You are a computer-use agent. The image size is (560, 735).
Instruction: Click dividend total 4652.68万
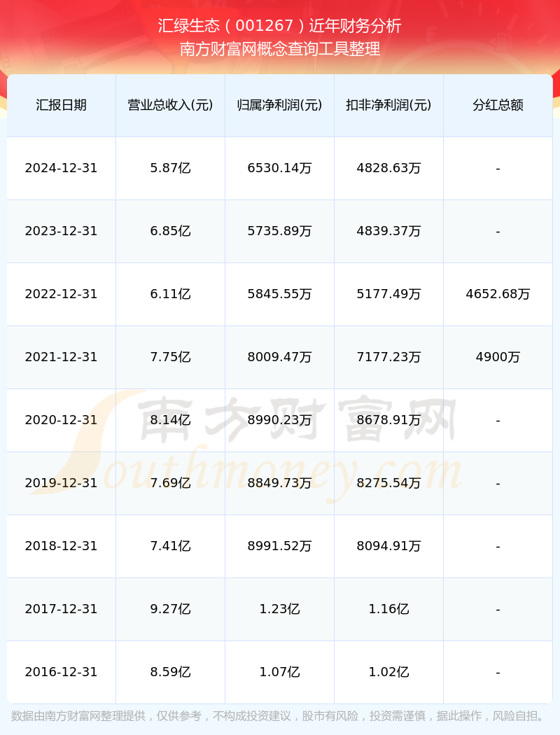click(498, 294)
